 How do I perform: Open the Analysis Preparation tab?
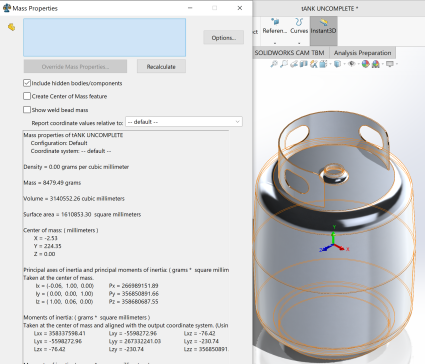coord(362,53)
